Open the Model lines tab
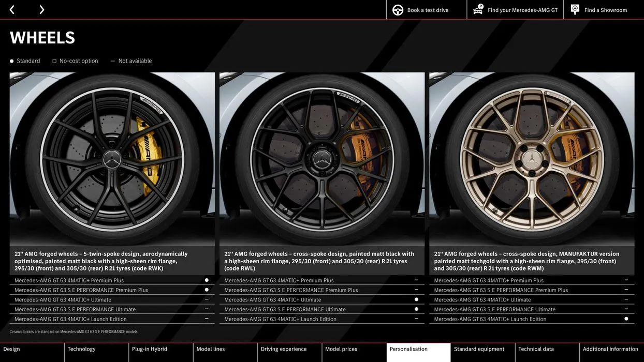The image size is (644, 362). [225, 352]
